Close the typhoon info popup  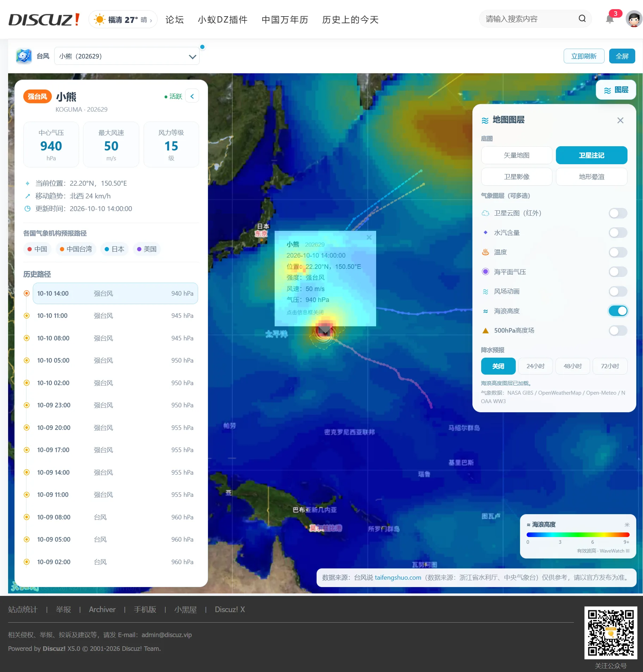(x=369, y=237)
